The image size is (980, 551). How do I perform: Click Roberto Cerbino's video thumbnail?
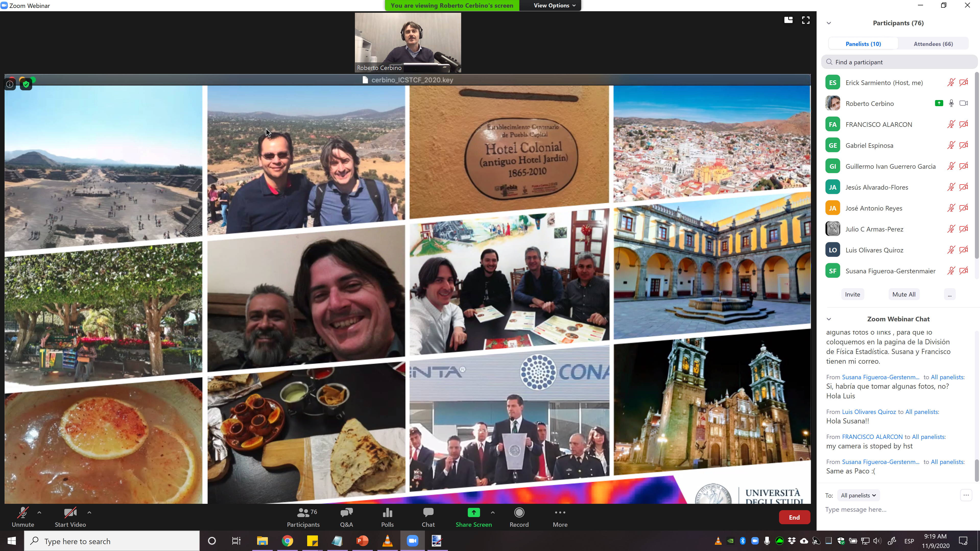[x=408, y=43]
